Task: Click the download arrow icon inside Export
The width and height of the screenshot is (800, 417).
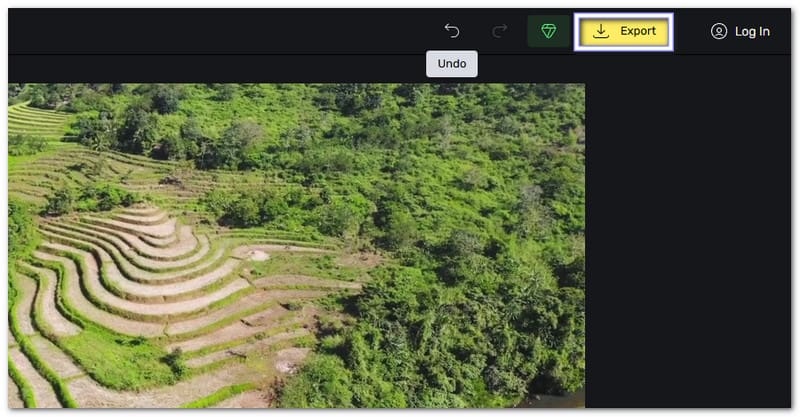Action: [601, 31]
